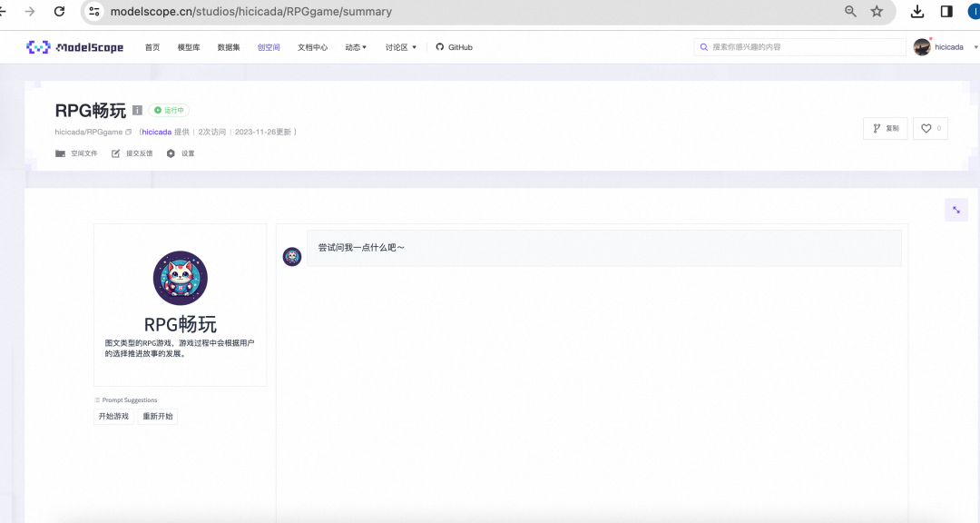Click the 搜索你感兴趣的内容 search field
Image resolution: width=980 pixels, height=523 pixels.
[x=799, y=46]
